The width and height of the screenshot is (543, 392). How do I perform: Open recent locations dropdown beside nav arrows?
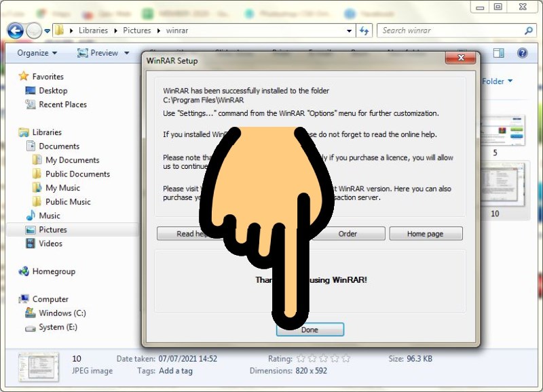pyautogui.click(x=47, y=31)
